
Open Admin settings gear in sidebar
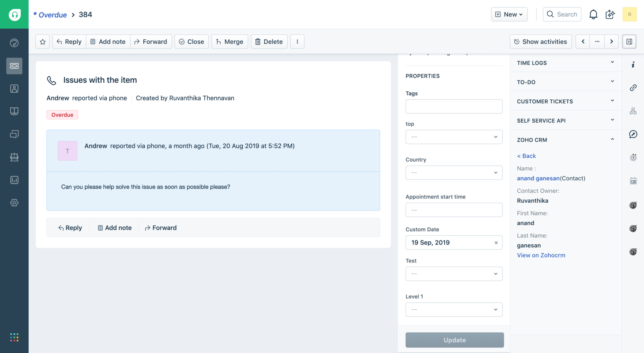click(15, 203)
